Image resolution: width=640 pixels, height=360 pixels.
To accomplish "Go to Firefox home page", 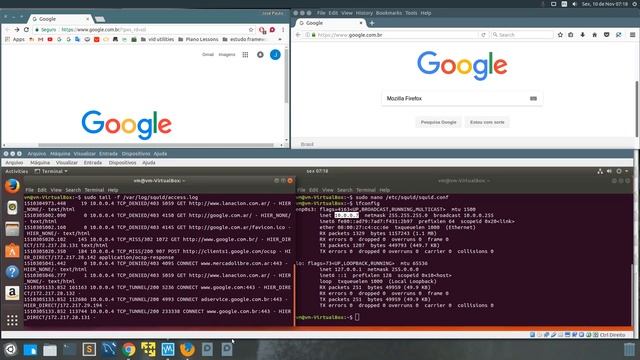I will (595, 35).
